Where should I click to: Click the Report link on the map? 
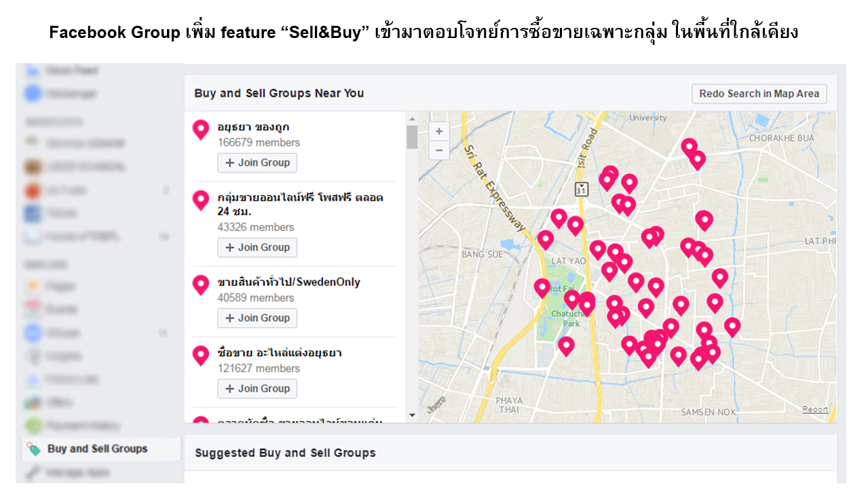point(815,409)
